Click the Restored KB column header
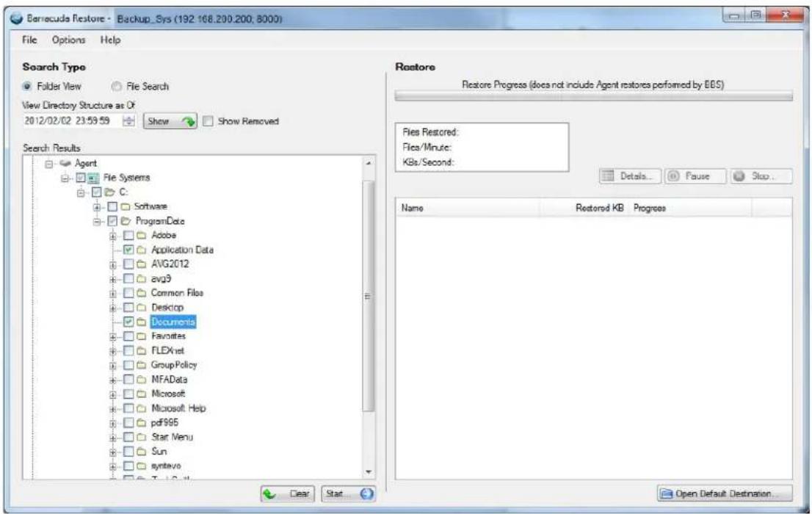The height and width of the screenshot is (514, 812). pos(585,208)
